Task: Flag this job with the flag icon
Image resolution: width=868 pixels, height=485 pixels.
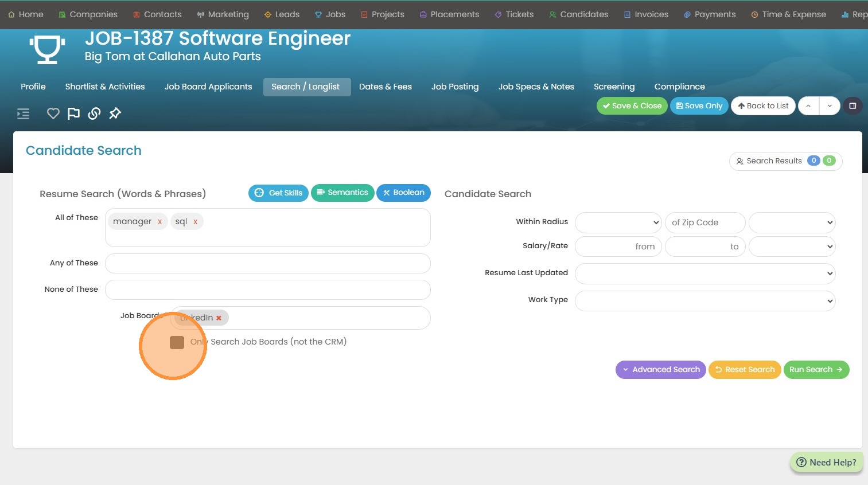Action: pyautogui.click(x=73, y=114)
